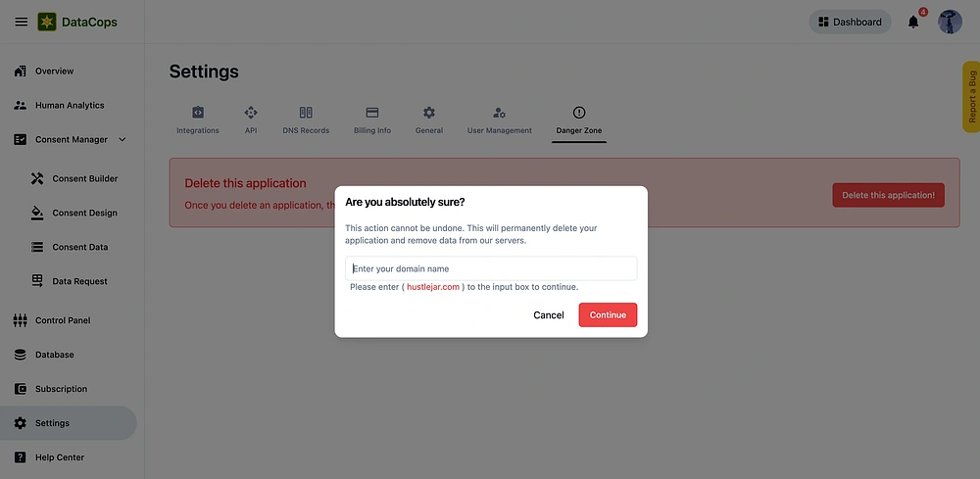Open the notifications bell
Viewport: 980px width, 479px height.
pos(913,22)
